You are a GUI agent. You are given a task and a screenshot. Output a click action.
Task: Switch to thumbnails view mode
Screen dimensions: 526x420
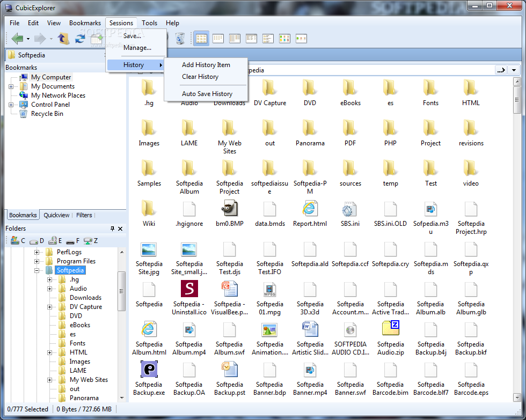pos(284,39)
